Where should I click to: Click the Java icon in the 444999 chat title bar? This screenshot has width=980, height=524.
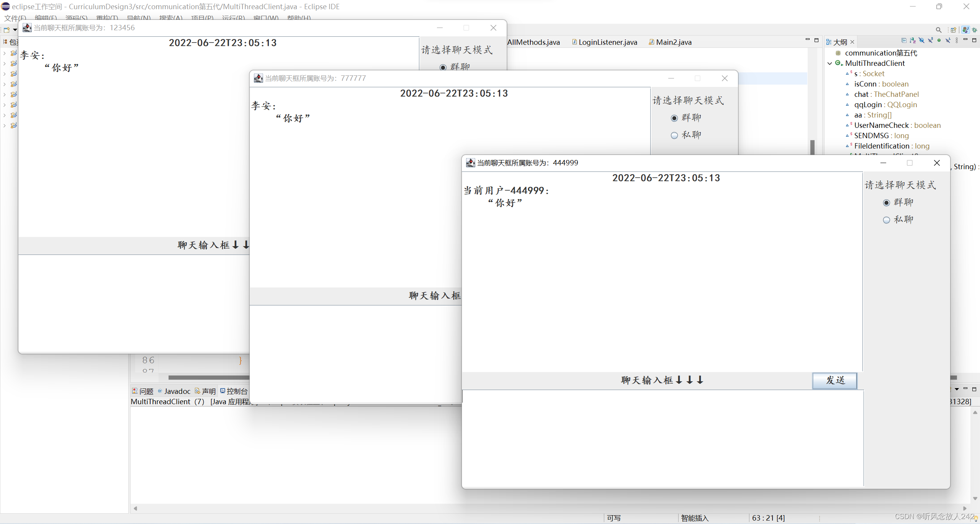coord(470,163)
